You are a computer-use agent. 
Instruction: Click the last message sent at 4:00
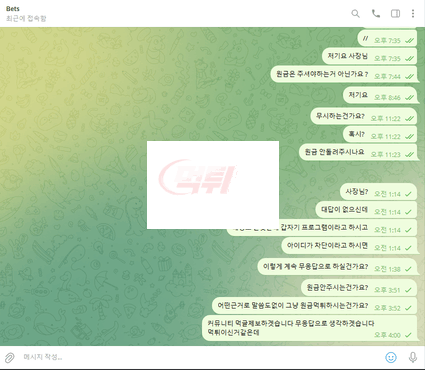point(310,328)
